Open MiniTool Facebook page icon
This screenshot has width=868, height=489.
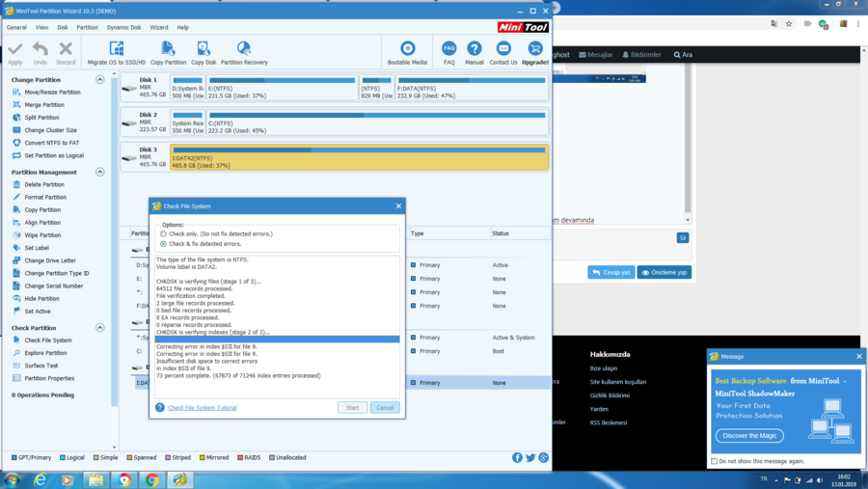pos(517,457)
